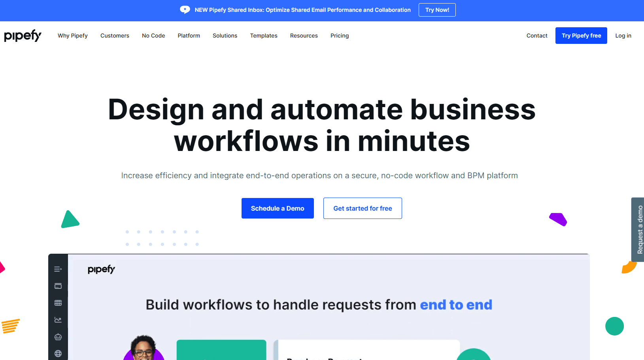Image resolution: width=644 pixels, height=360 pixels.
Task: Select the card inbox icon in the preview sidebar
Action: (x=58, y=286)
